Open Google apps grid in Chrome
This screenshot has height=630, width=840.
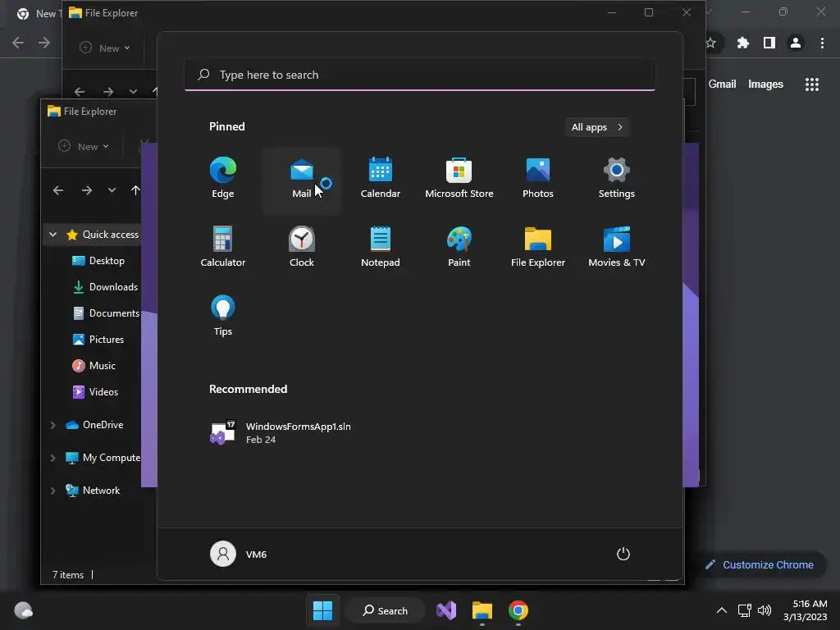(811, 84)
